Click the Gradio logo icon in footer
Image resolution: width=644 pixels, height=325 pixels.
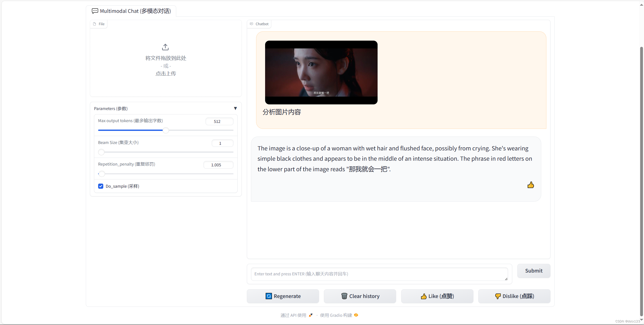click(356, 315)
